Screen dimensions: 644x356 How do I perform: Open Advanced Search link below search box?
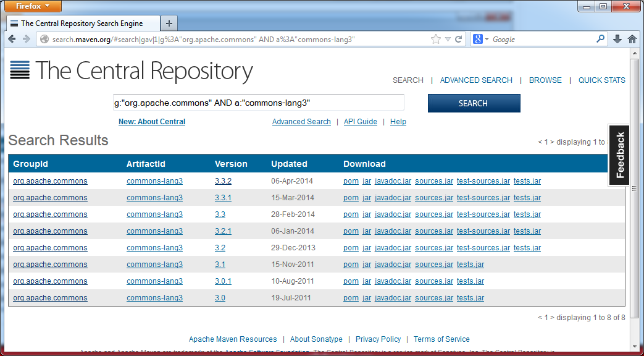tap(301, 122)
